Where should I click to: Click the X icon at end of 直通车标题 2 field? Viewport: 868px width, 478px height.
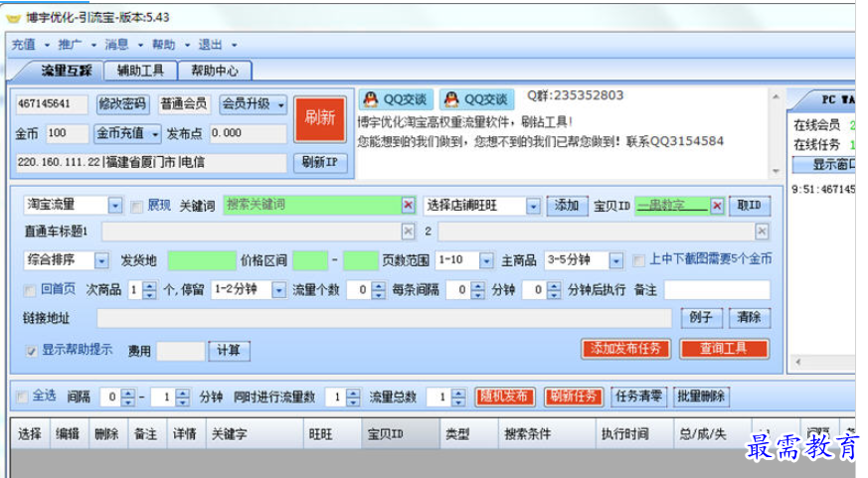pyautogui.click(x=762, y=232)
